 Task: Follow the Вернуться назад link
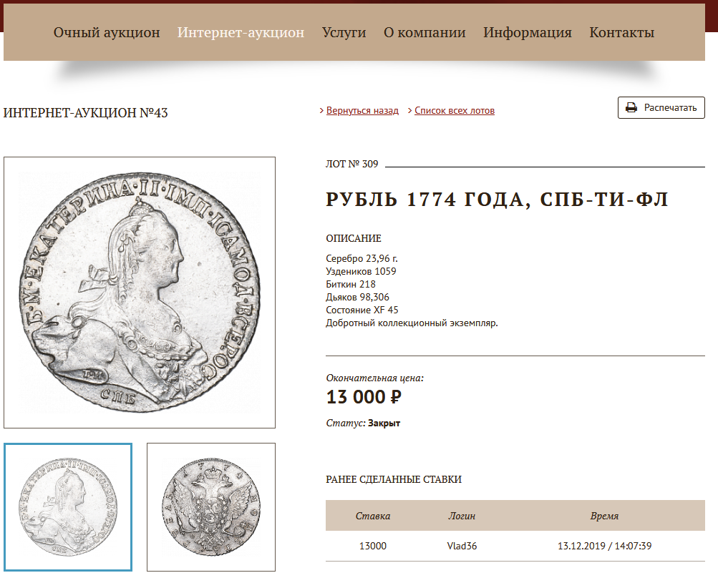362,111
